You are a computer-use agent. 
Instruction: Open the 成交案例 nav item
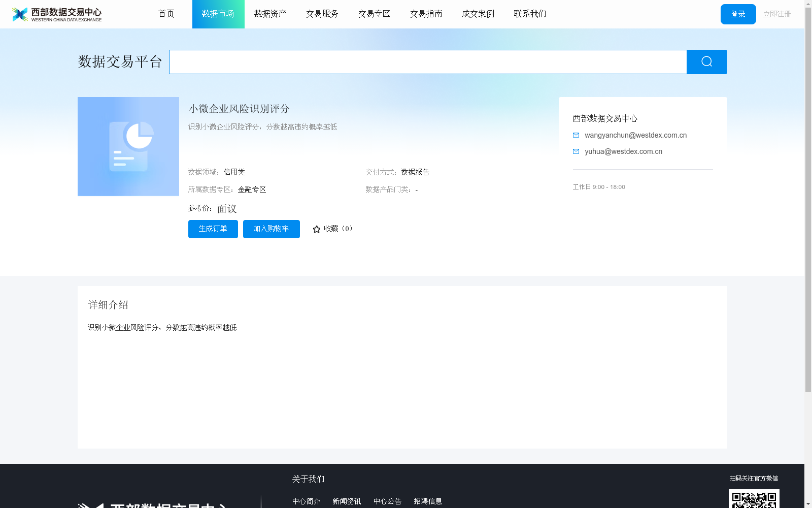tap(478, 14)
